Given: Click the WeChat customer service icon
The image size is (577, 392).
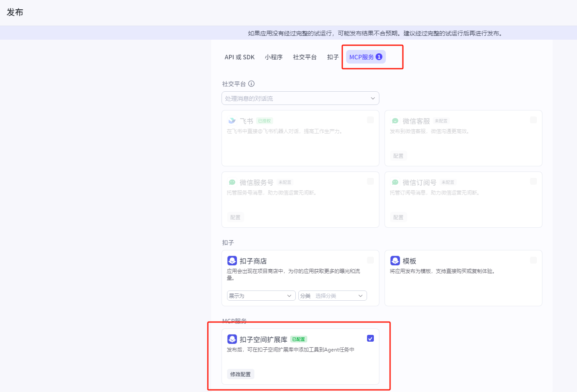Looking at the screenshot, I should click(x=395, y=121).
